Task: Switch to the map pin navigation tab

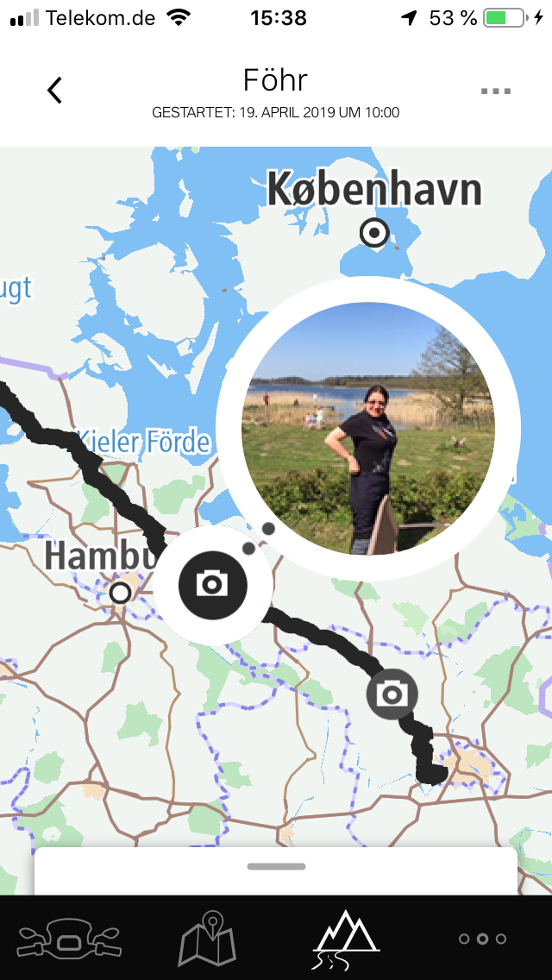Action: pyautogui.click(x=208, y=938)
